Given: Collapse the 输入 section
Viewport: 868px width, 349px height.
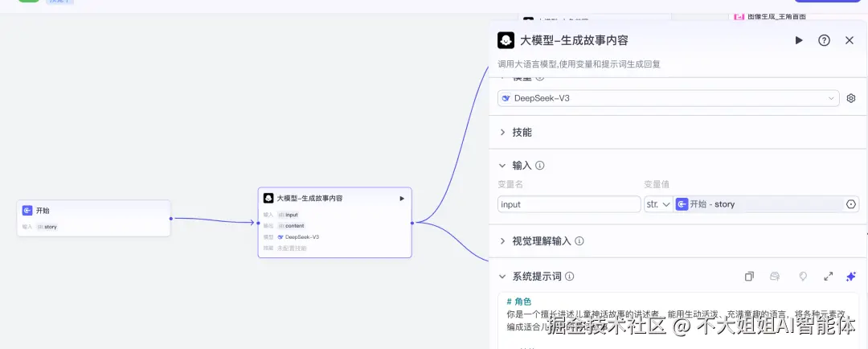Looking at the screenshot, I should pos(502,165).
